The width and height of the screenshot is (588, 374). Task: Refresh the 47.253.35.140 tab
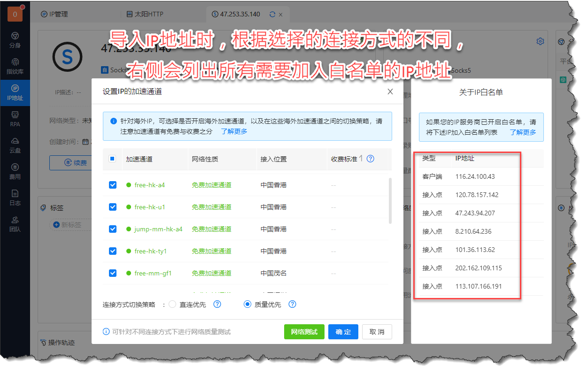(x=272, y=14)
